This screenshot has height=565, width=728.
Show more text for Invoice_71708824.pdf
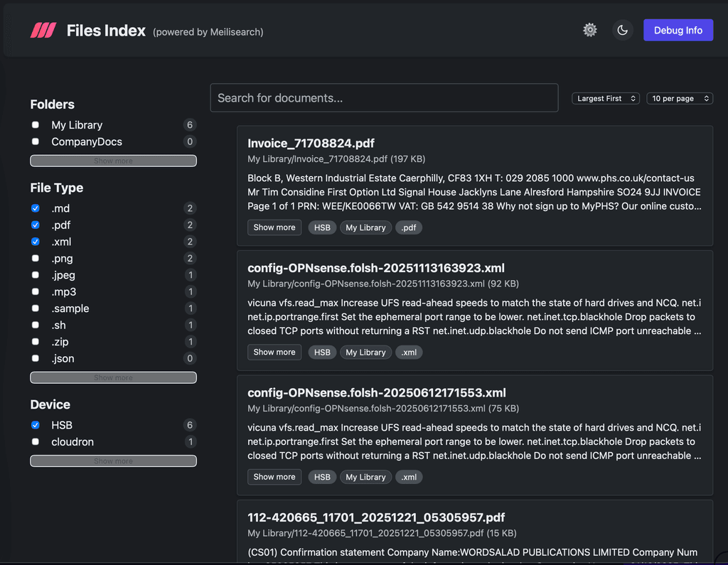coord(274,227)
